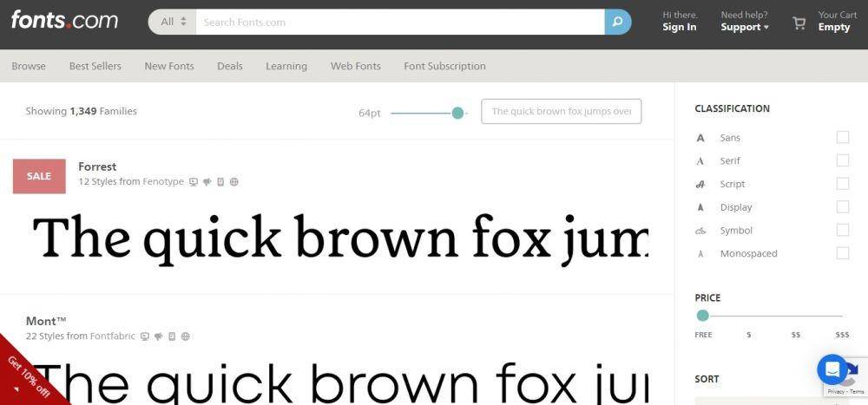Click the Symbol classification icon
This screenshot has width=868, height=405.
[700, 231]
